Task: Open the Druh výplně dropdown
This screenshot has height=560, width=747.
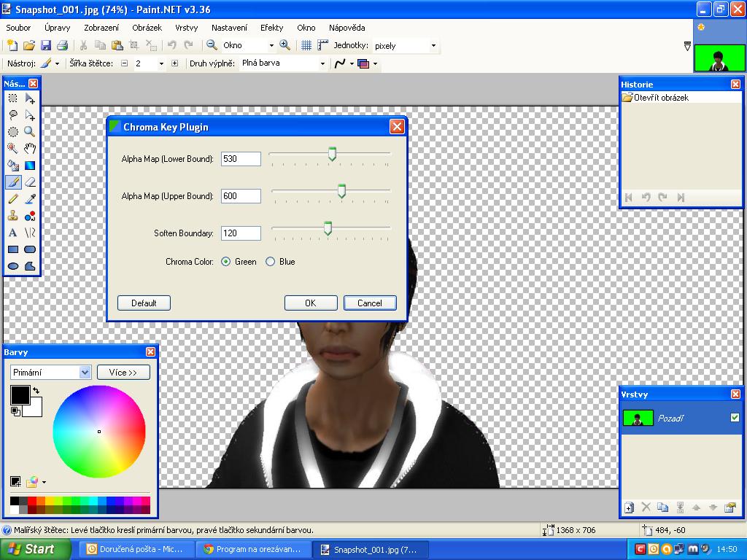Action: (322, 63)
